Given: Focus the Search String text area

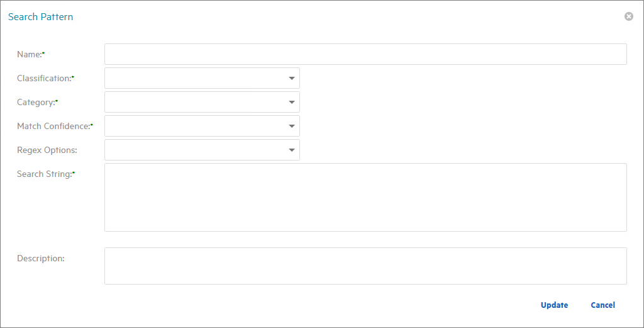Looking at the screenshot, I should pos(365,197).
